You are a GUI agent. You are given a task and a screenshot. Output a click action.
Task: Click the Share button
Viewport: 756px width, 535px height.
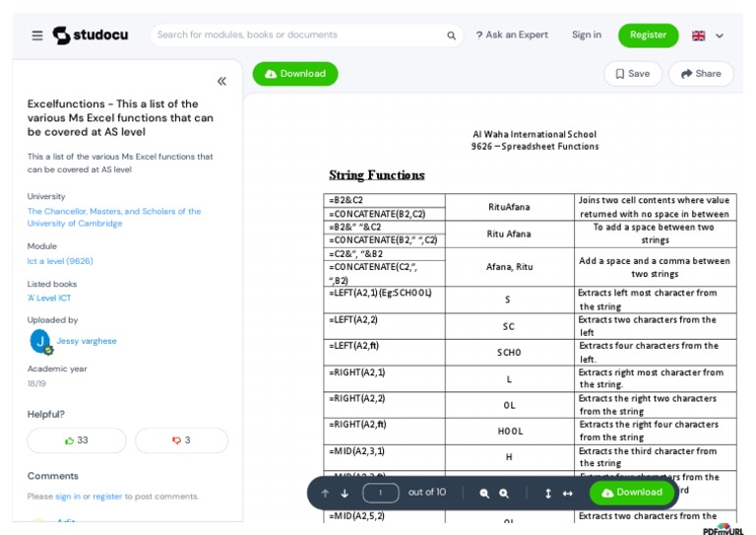tap(701, 74)
